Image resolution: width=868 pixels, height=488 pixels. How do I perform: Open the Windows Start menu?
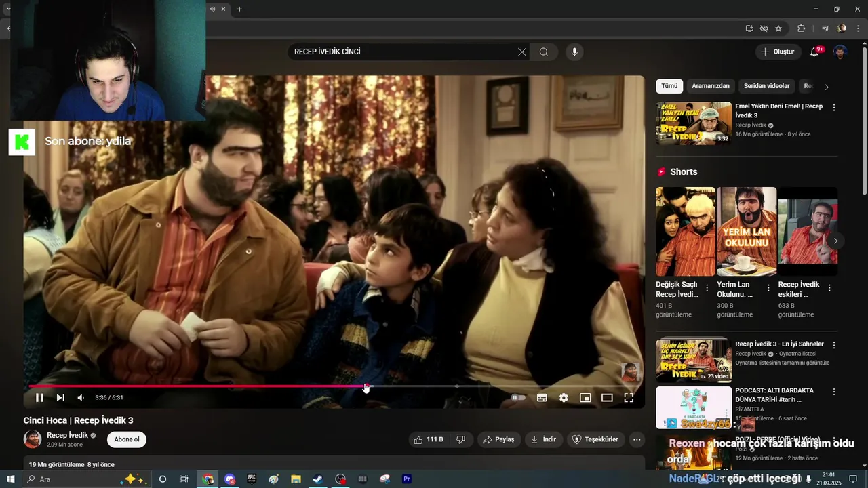(11, 479)
